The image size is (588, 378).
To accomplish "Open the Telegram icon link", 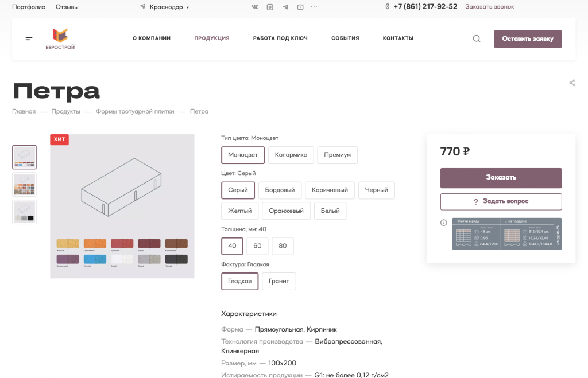I will click(x=285, y=7).
